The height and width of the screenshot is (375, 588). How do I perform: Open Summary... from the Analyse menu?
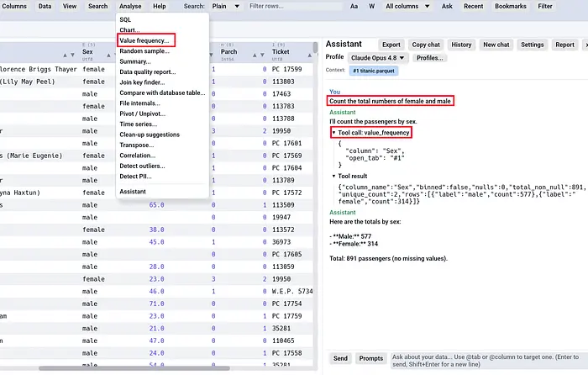162,61
